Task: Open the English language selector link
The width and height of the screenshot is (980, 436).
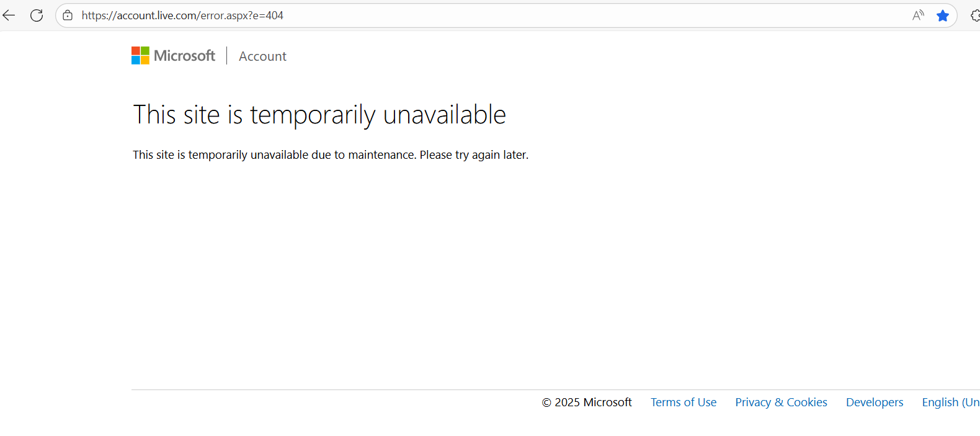Action: (950, 402)
